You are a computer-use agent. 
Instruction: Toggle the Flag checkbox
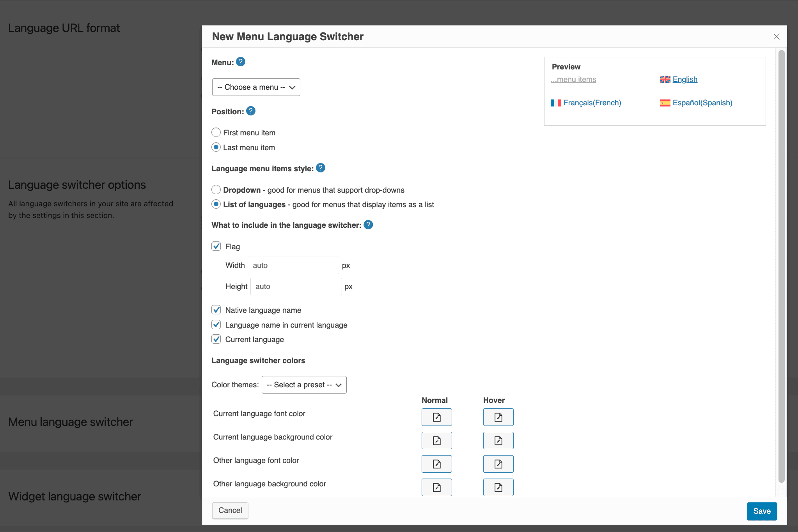(217, 246)
